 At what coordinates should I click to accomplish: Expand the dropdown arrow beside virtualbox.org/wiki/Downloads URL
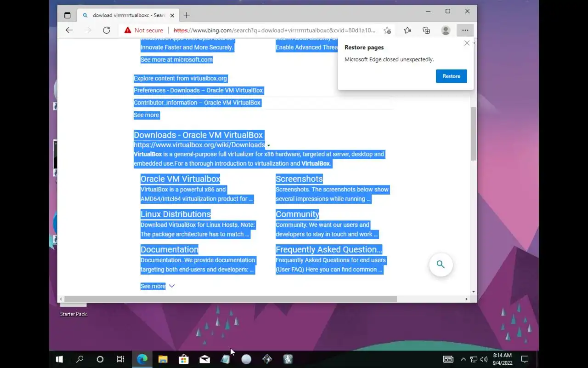coord(268,145)
